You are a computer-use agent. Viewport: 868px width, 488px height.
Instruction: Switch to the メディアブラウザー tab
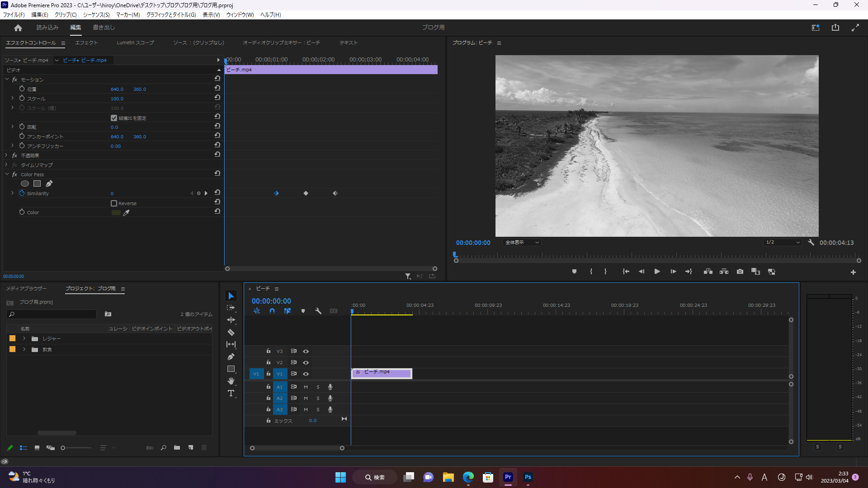(x=26, y=288)
